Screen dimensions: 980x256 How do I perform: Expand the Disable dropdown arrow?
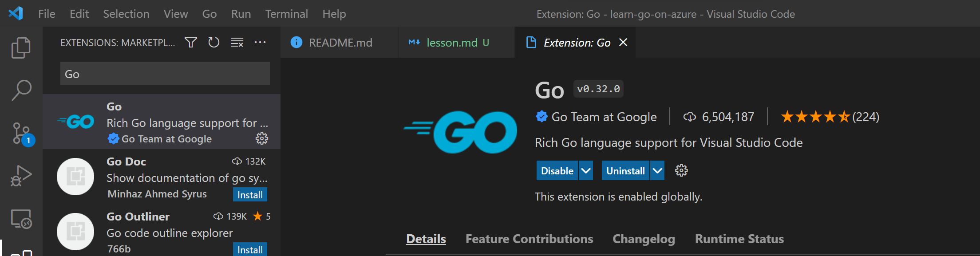(x=586, y=170)
